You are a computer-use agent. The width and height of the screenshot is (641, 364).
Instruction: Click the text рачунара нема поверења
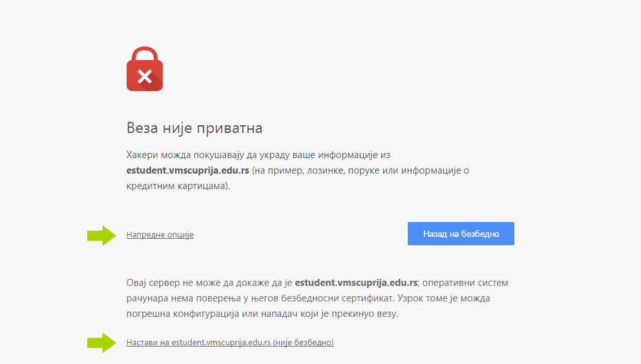182,298
